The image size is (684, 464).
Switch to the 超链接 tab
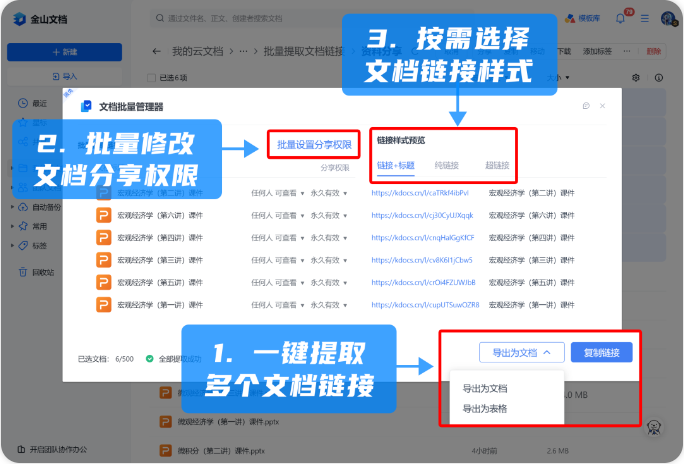[496, 166]
